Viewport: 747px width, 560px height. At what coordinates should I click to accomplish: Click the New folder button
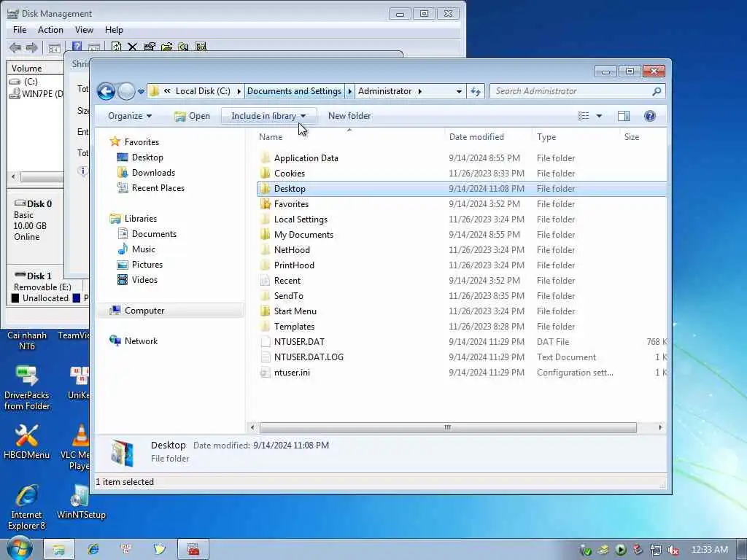click(349, 116)
